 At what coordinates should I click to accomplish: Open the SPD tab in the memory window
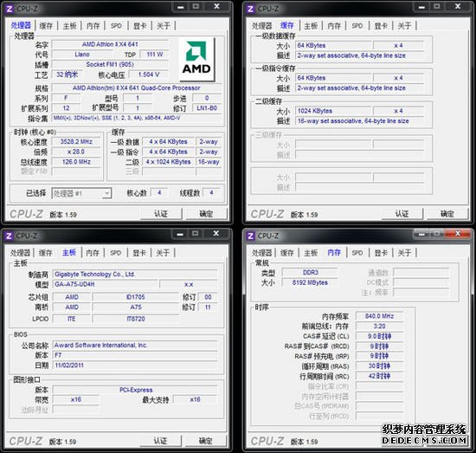tap(357, 253)
